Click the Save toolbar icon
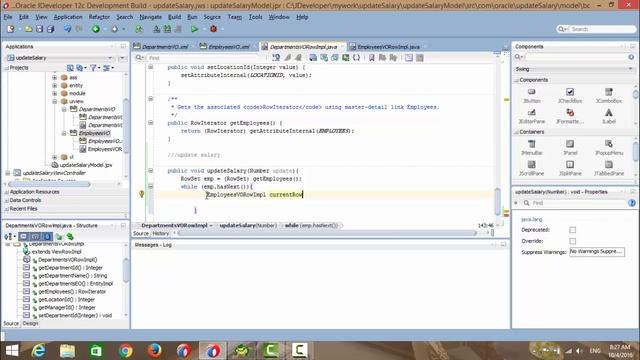This screenshot has width=640, height=360. (39, 29)
